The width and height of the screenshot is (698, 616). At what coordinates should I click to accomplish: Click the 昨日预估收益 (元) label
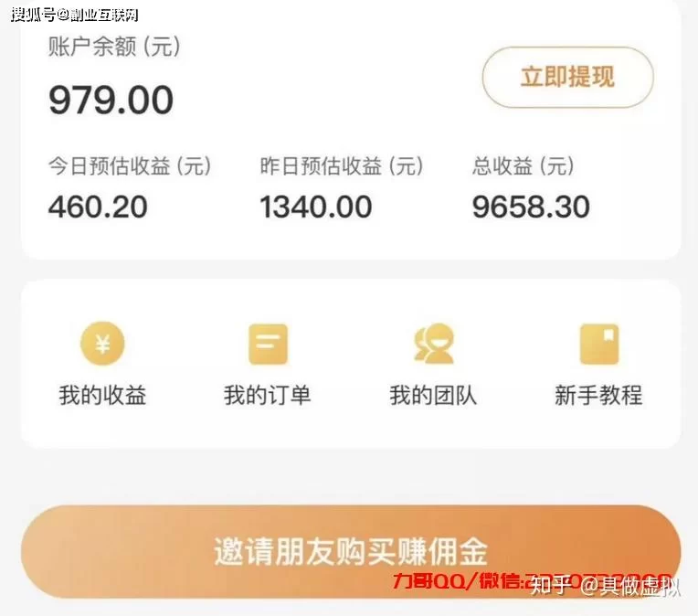(x=342, y=166)
